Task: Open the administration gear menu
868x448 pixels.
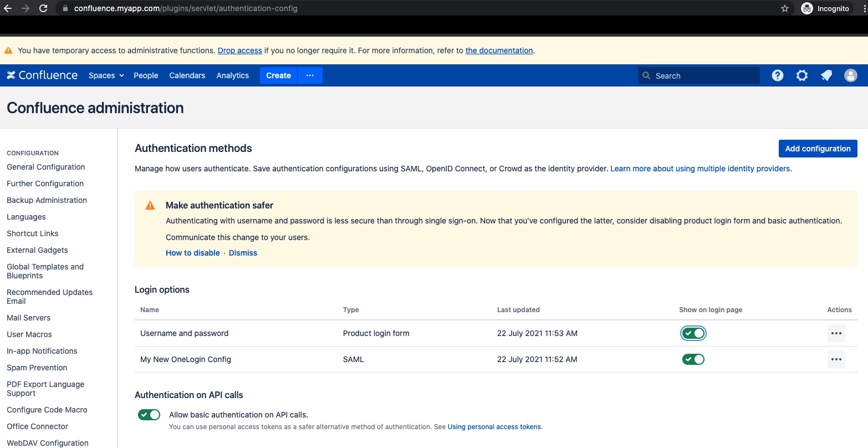Action: (x=802, y=75)
